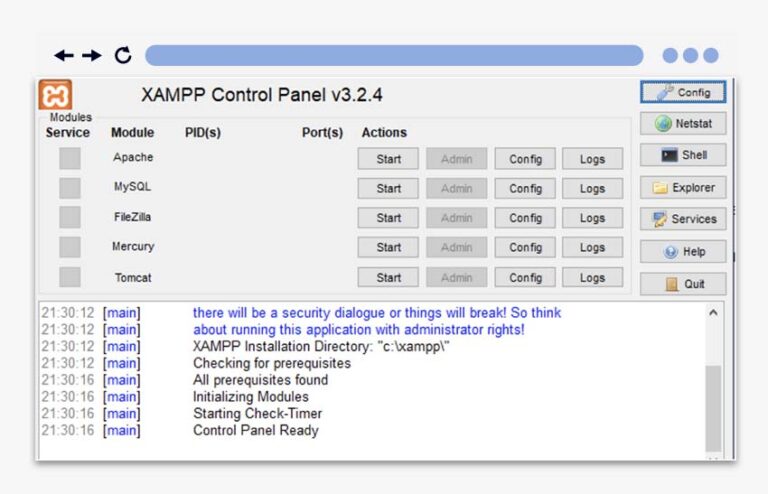Screen dimensions: 768x494
Task: Open Logs for Tomcat module
Action: (592, 278)
